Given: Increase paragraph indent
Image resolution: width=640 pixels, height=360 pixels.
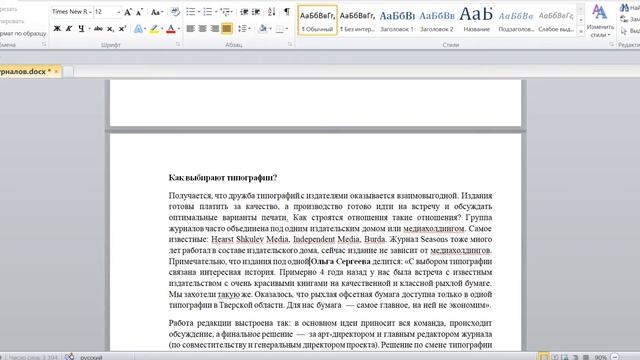Looking at the screenshot, I should click(x=256, y=12).
